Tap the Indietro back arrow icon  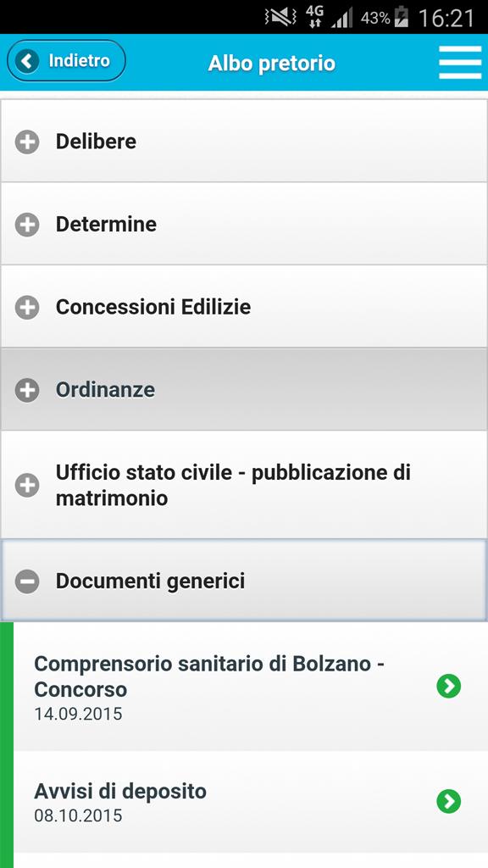[27, 61]
